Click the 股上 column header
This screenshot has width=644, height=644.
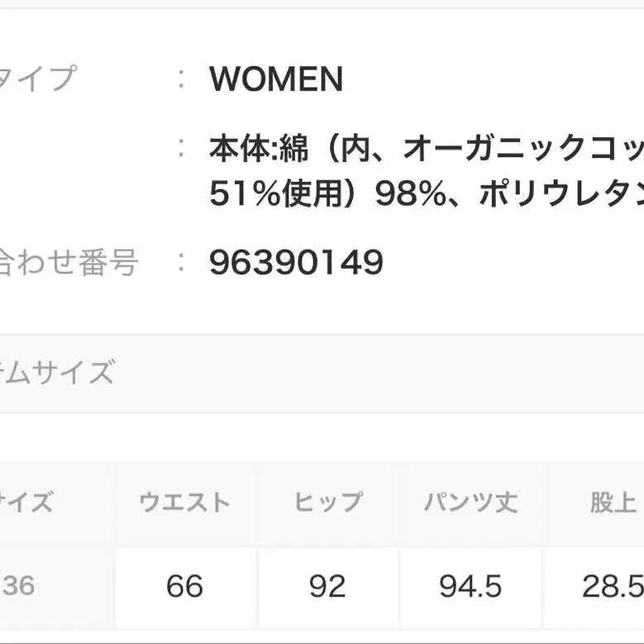point(613,502)
